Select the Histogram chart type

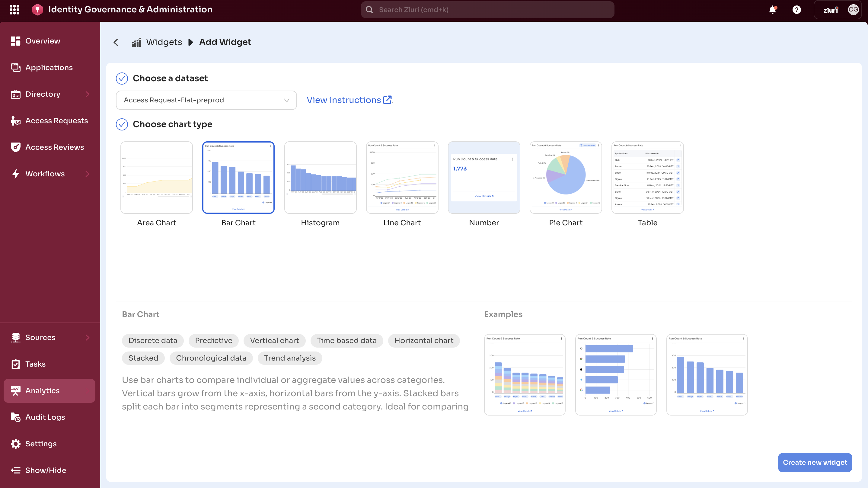(x=320, y=177)
